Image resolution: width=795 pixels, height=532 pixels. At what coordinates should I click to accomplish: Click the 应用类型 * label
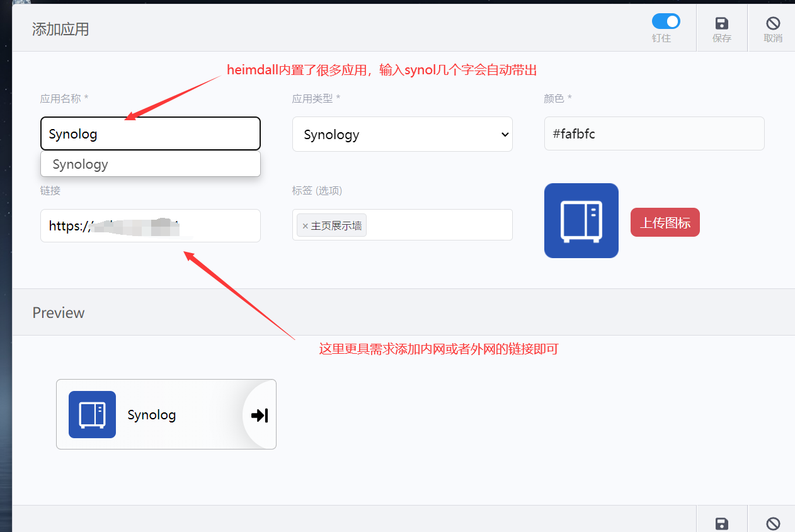(x=316, y=99)
